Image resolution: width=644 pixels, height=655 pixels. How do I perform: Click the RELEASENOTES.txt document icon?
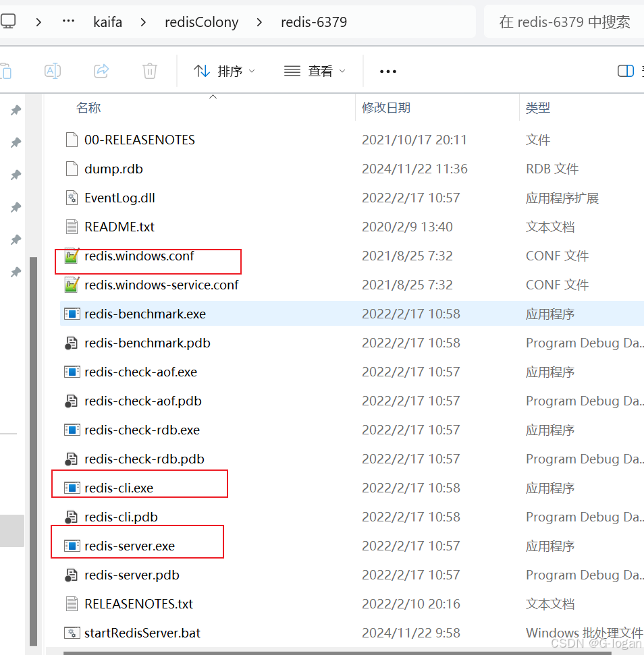coord(72,604)
